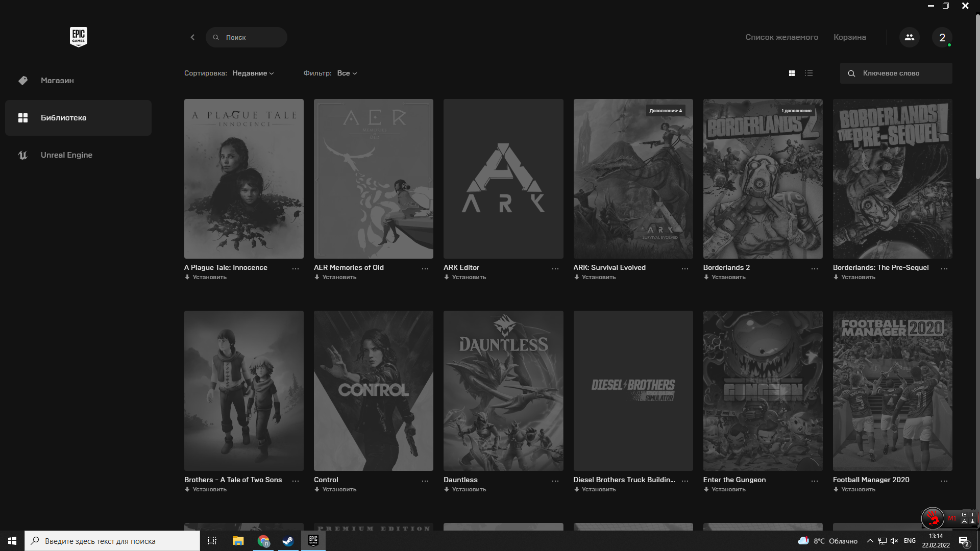Open options menu for Borderlands 2

click(x=815, y=268)
